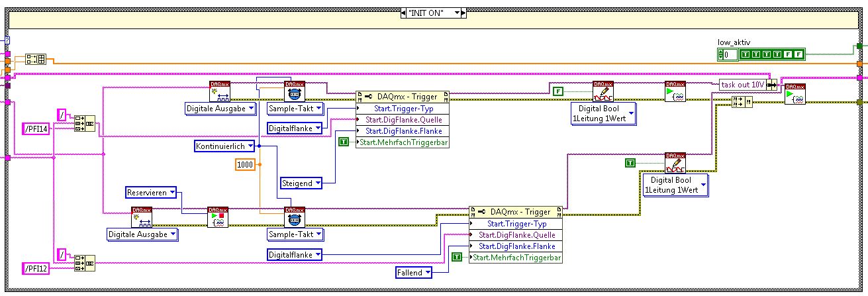Image resolution: width=868 pixels, height=296 pixels.
Task: Toggle T constant wired to lower DAQmx Write
Action: [x=630, y=163]
